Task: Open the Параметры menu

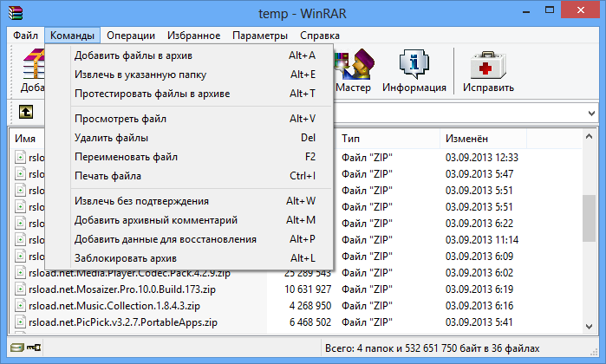Action: click(260, 36)
